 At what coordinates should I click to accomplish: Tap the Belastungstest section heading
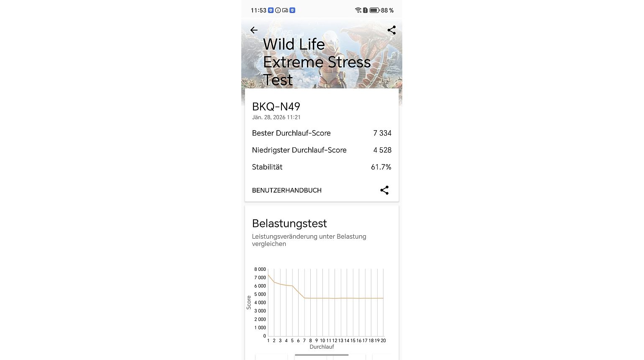[289, 224]
